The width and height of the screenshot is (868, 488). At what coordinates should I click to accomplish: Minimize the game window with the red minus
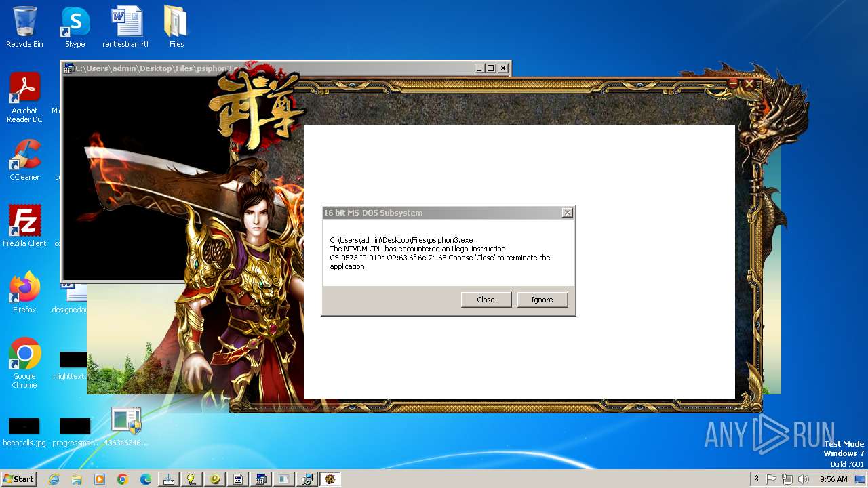pyautogui.click(x=733, y=83)
